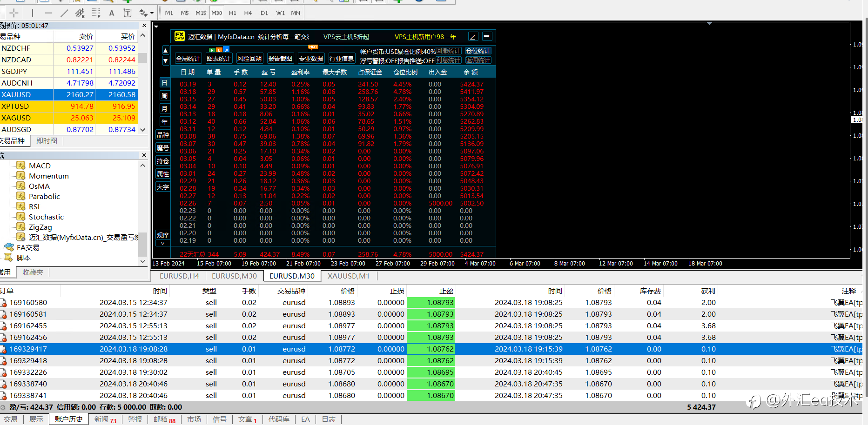
Task: Select the horizontal line drawing tool
Action: (48, 13)
